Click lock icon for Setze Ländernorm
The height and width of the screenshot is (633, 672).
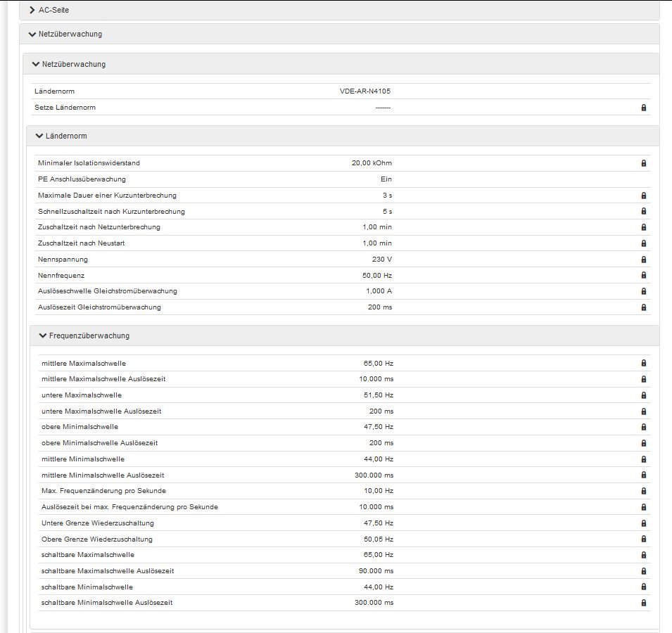click(x=643, y=108)
